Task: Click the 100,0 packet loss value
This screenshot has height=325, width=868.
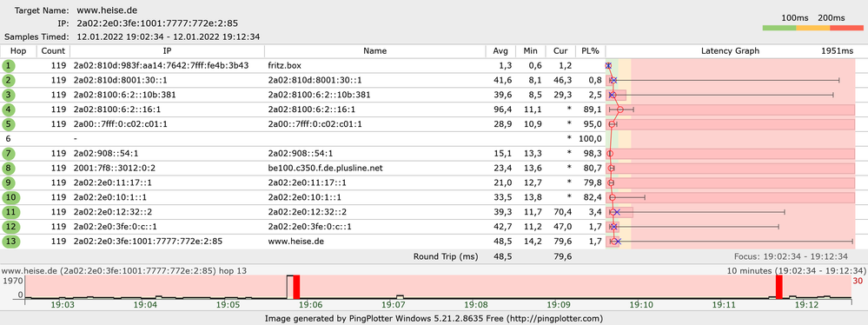Action: pyautogui.click(x=590, y=139)
